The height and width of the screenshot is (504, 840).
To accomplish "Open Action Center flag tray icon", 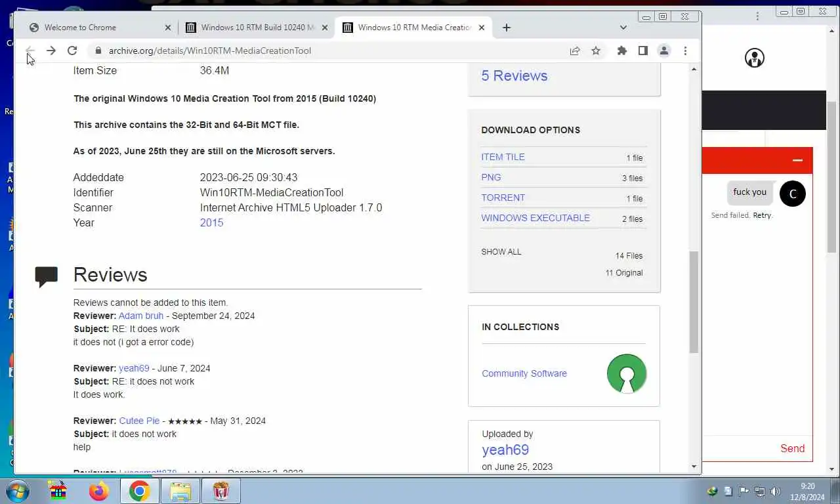I will [744, 492].
